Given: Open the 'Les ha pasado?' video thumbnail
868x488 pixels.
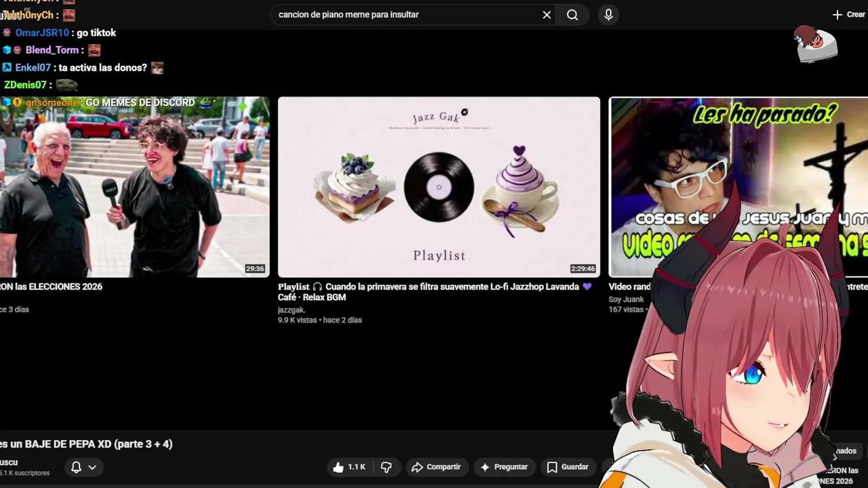Looking at the screenshot, I should tap(738, 187).
